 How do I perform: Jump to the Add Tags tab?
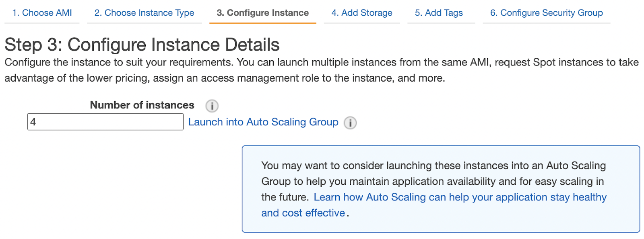tap(439, 13)
